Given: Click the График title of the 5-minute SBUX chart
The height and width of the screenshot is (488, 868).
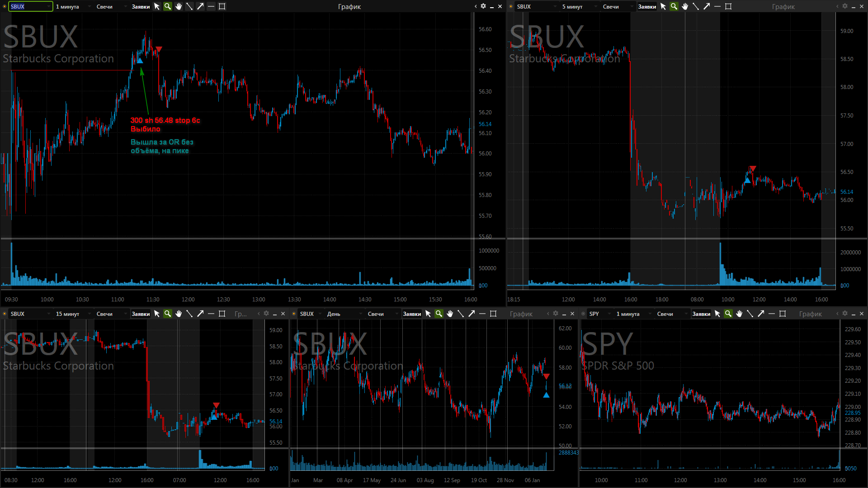Looking at the screenshot, I should coord(783,6).
